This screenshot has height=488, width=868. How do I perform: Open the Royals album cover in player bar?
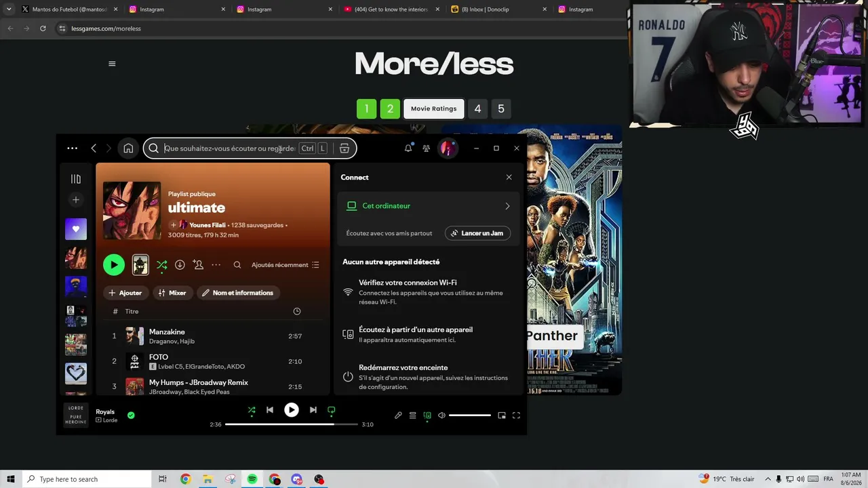[76, 415]
